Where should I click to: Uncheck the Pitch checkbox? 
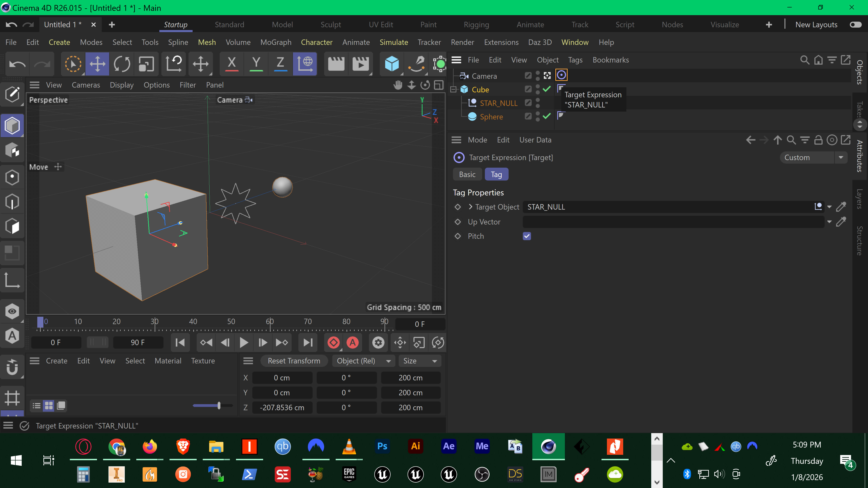[527, 236]
